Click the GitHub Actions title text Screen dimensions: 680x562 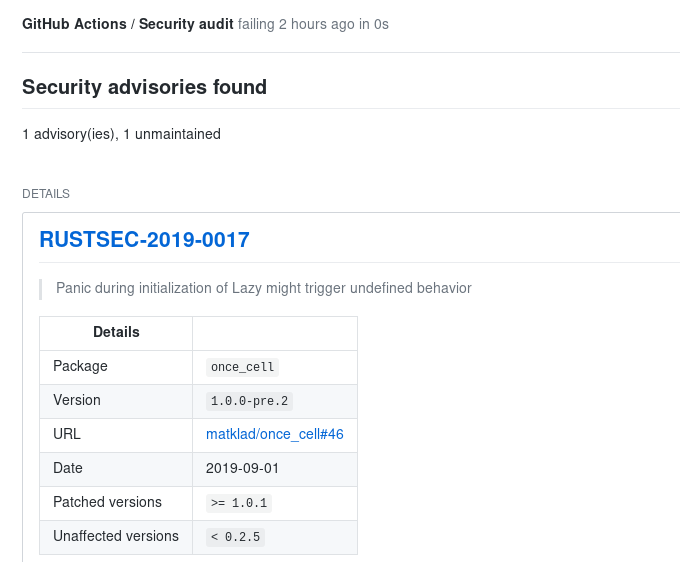(74, 24)
